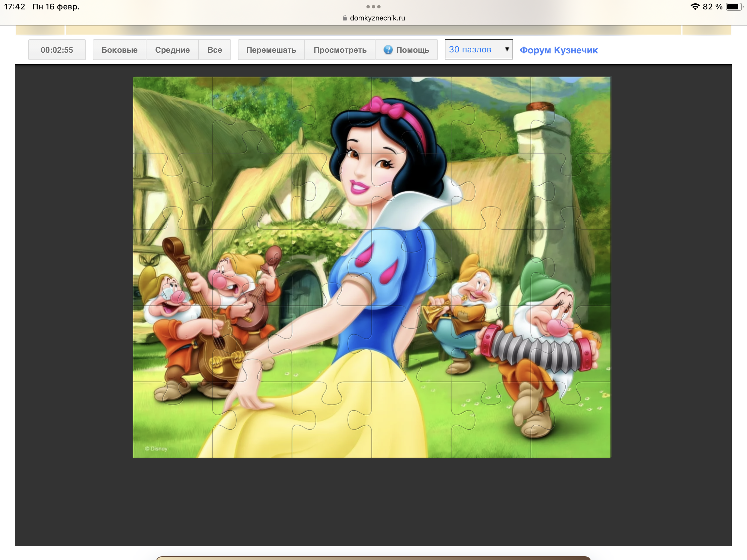
Task: Show all pieces with Все
Action: (215, 50)
